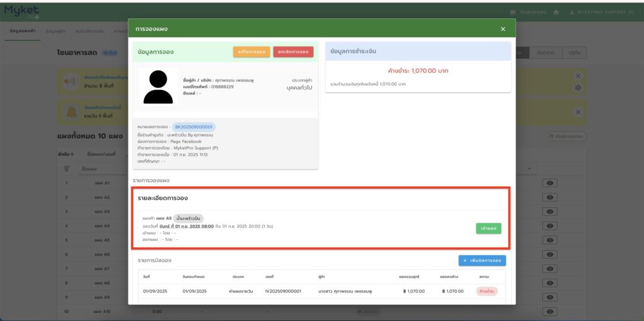Select the สนใจทำการค้า tab
This screenshot has width=644, height=321.
coord(89,31)
